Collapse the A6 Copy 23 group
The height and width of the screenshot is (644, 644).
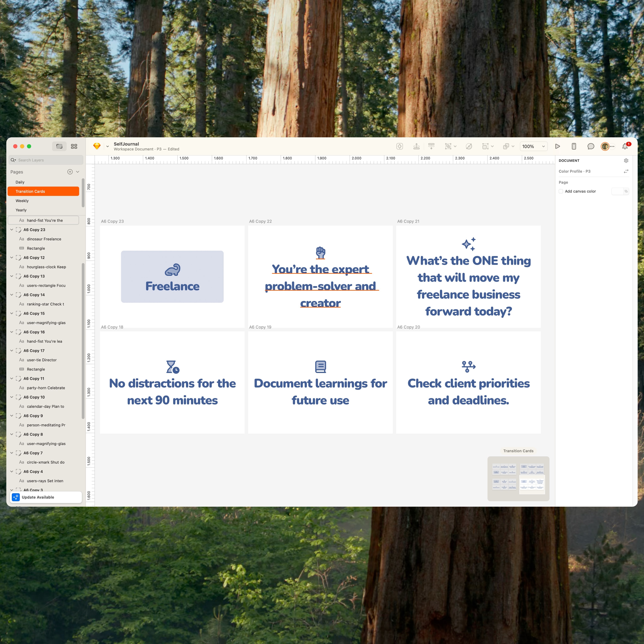point(12,230)
